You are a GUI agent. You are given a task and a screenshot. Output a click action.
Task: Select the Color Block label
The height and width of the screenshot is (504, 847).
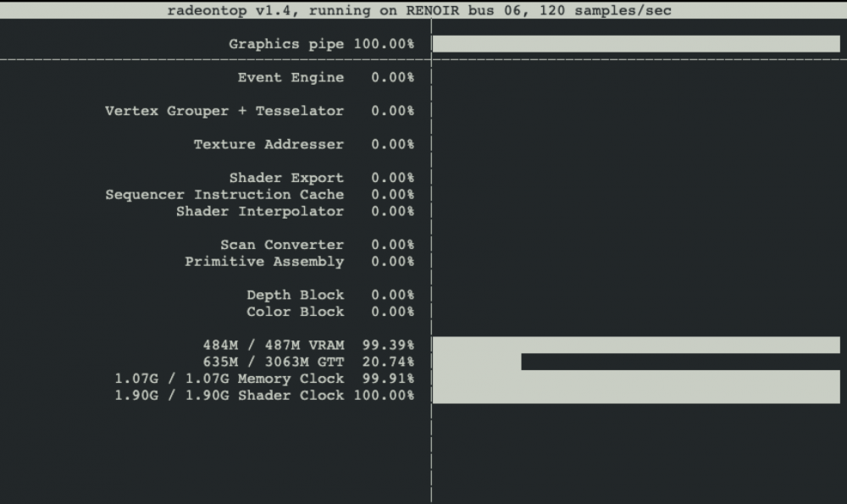click(x=295, y=312)
